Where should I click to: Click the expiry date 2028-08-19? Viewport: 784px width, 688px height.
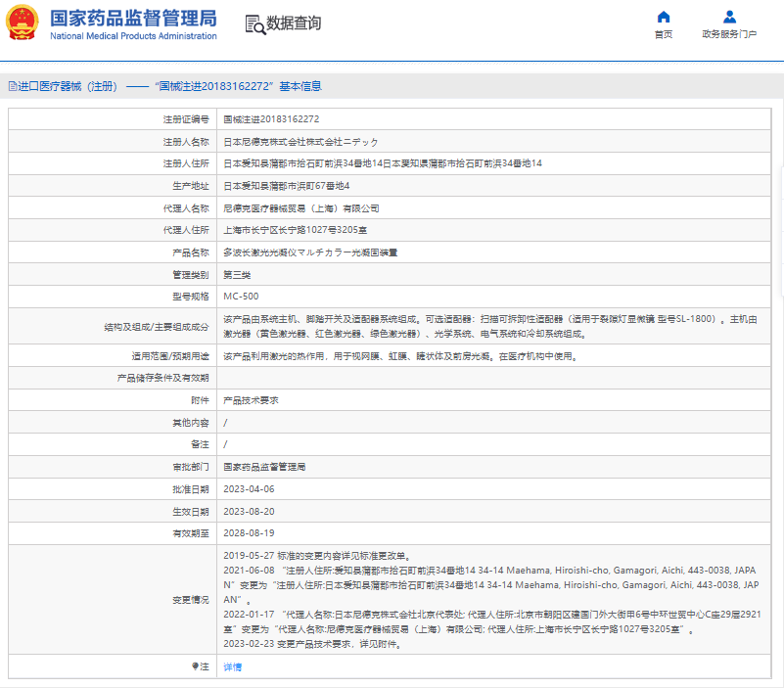[249, 533]
